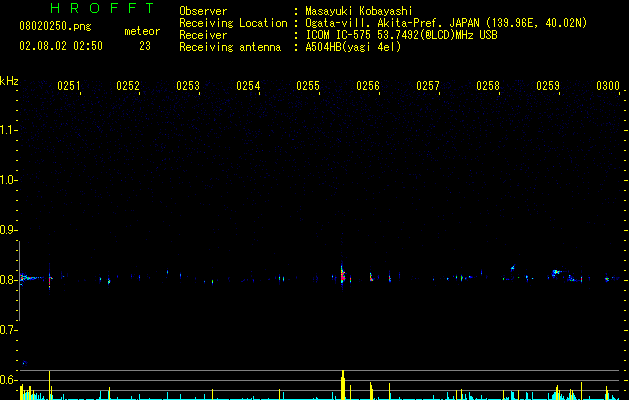
Task: Click the 0254 time marker
Action: point(248,85)
